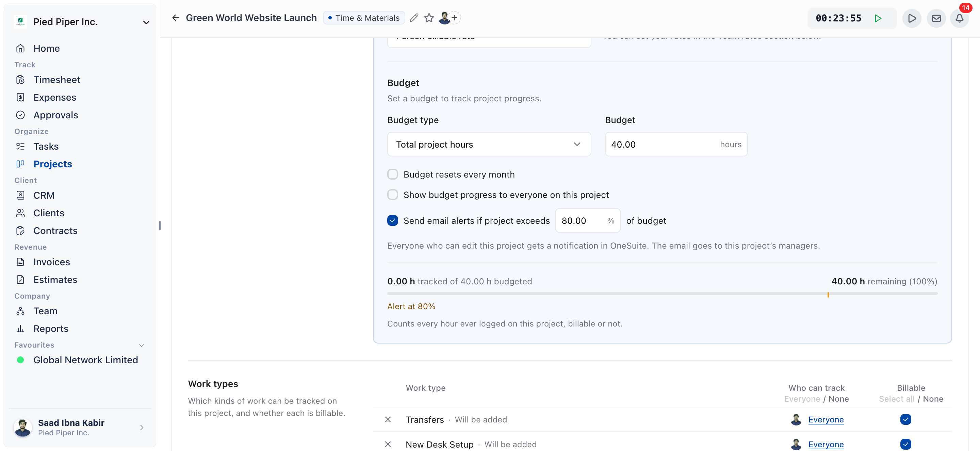This screenshot has height=451, width=980.
Task: Click the Pied Piper logo icon
Action: [x=20, y=22]
